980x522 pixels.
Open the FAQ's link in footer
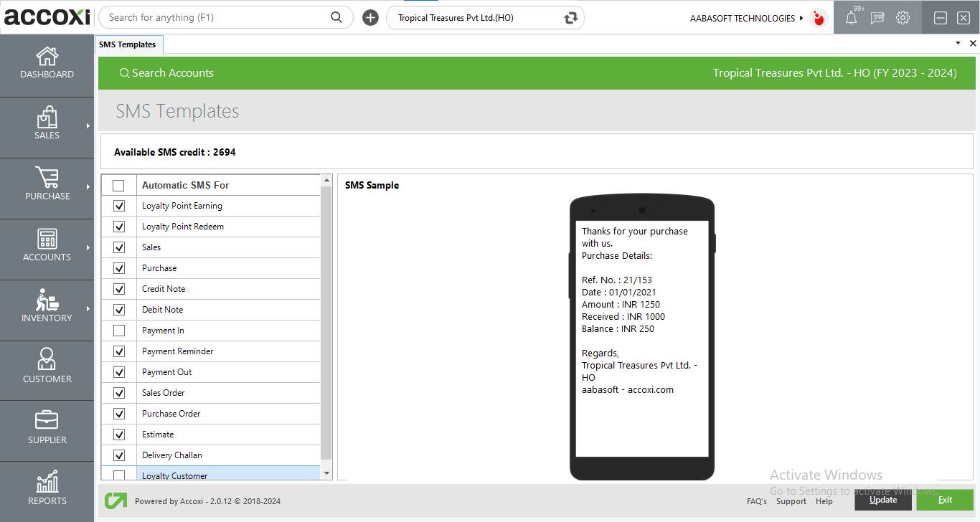point(756,501)
